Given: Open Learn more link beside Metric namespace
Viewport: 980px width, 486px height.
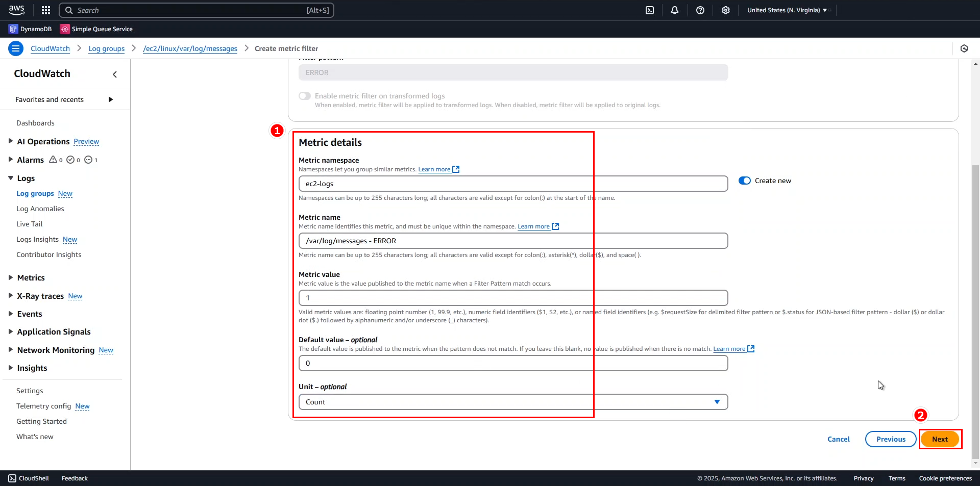Looking at the screenshot, I should pyautogui.click(x=434, y=169).
